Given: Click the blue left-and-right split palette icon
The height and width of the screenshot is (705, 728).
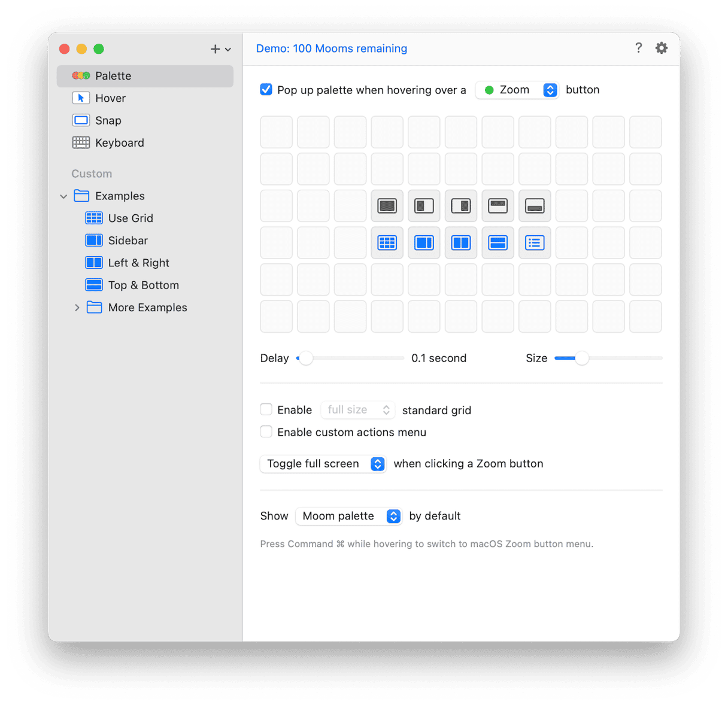Looking at the screenshot, I should pos(461,243).
